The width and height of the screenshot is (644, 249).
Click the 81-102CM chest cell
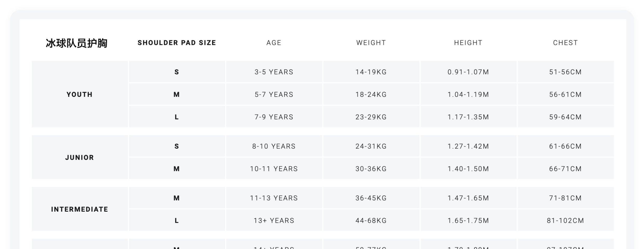click(x=565, y=221)
